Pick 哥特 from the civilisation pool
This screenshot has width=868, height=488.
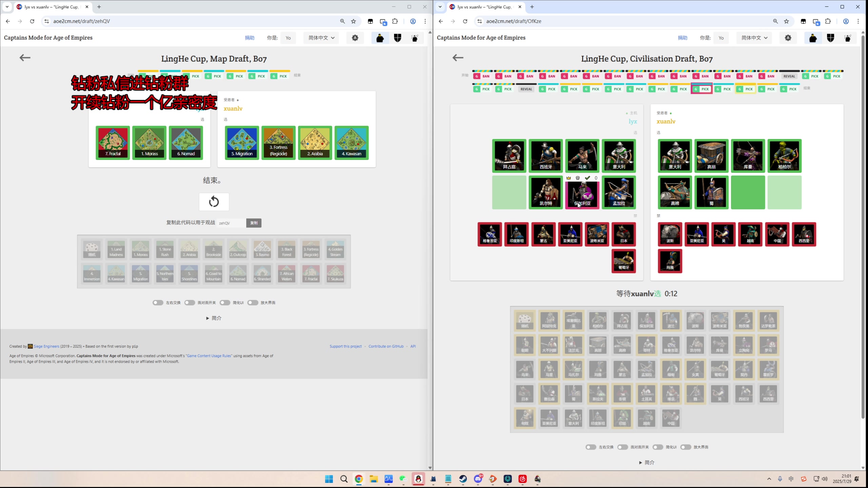tap(647, 345)
